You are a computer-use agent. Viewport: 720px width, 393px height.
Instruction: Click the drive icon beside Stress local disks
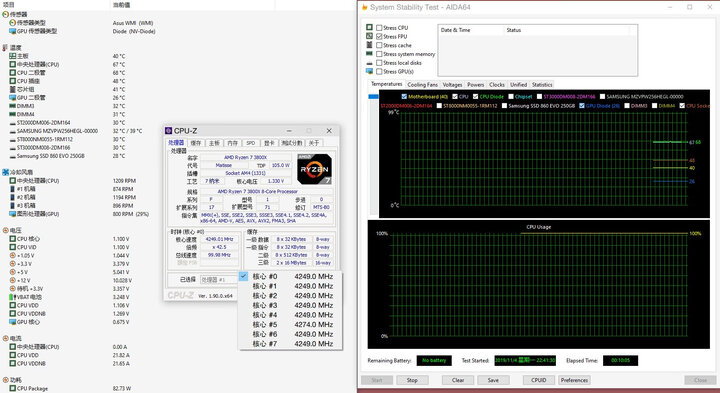pyautogui.click(x=369, y=63)
